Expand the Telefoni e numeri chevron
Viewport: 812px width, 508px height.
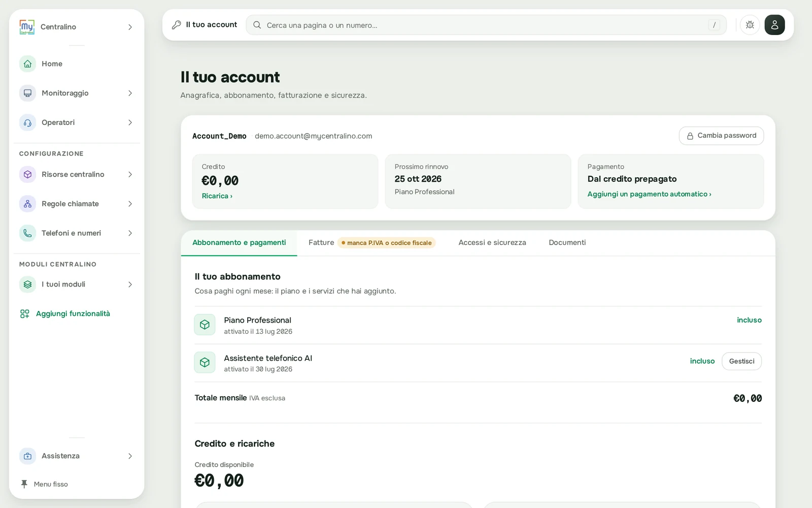(x=130, y=233)
